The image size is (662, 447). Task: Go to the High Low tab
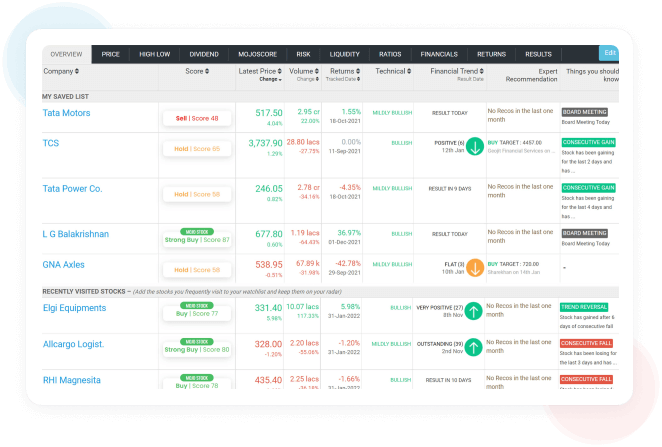pyautogui.click(x=156, y=54)
